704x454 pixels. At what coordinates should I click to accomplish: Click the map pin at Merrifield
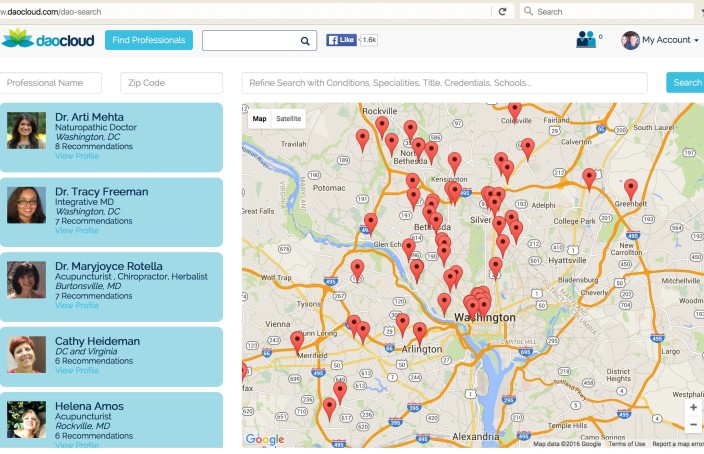click(297, 341)
